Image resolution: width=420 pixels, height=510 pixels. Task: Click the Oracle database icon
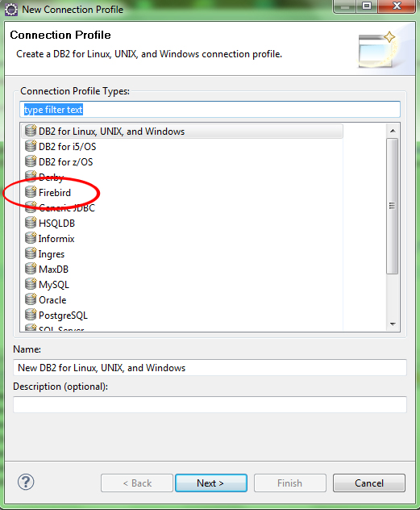tap(31, 299)
